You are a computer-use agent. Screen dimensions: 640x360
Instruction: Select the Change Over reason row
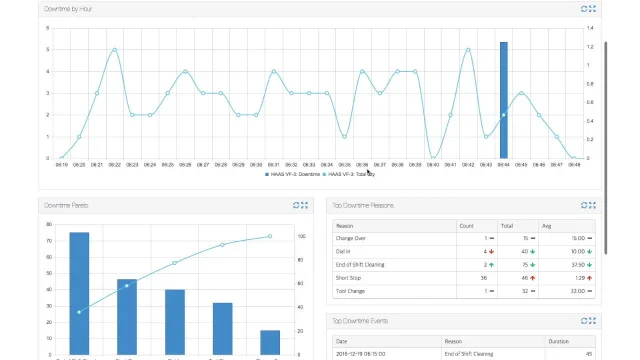click(x=464, y=238)
